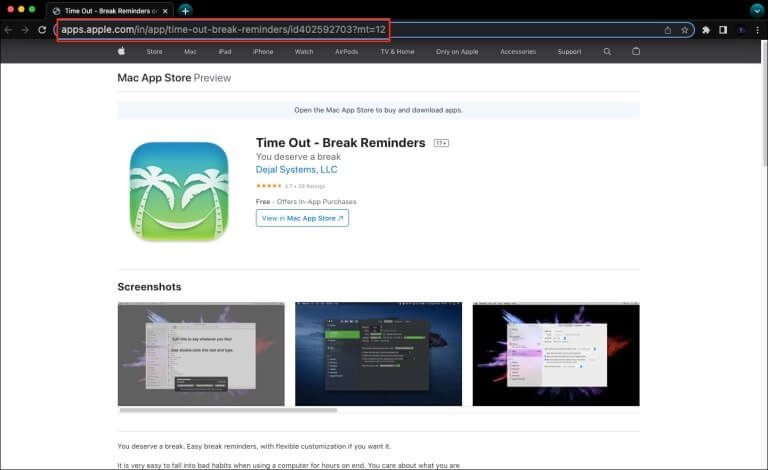Viewport: 768px width, 470px height.
Task: Open the browser three-dot menu
Action: coord(757,30)
